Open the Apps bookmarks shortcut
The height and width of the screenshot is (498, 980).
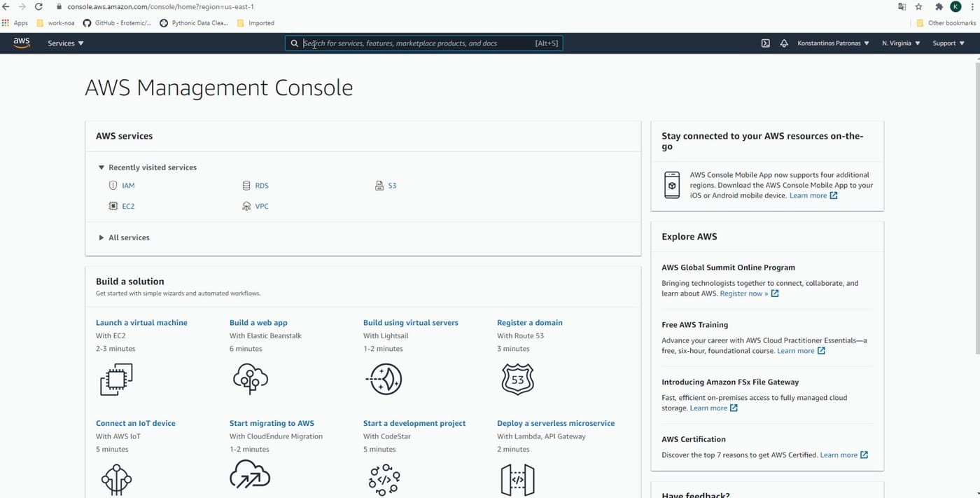tap(15, 22)
